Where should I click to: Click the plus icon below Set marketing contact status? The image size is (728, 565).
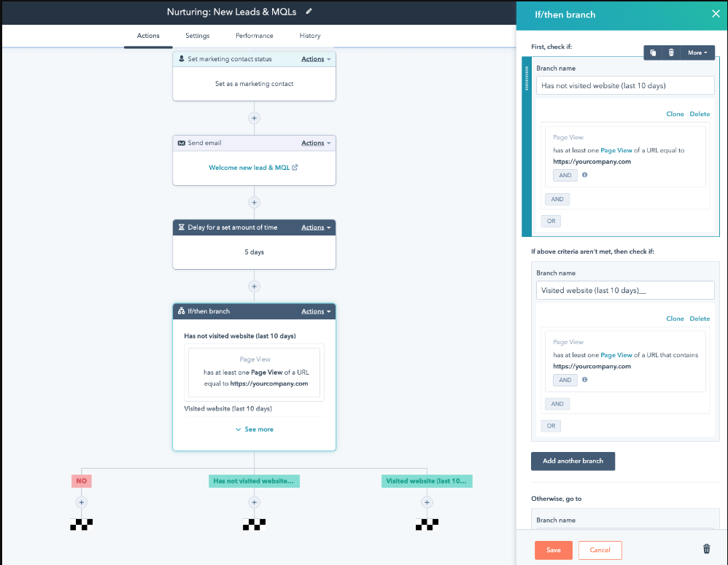click(254, 117)
